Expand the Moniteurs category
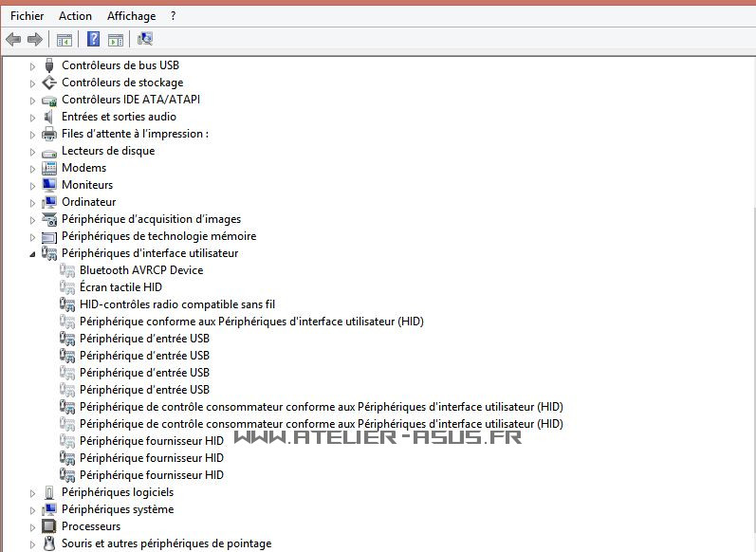Image resolution: width=756 pixels, height=552 pixels. click(x=32, y=185)
